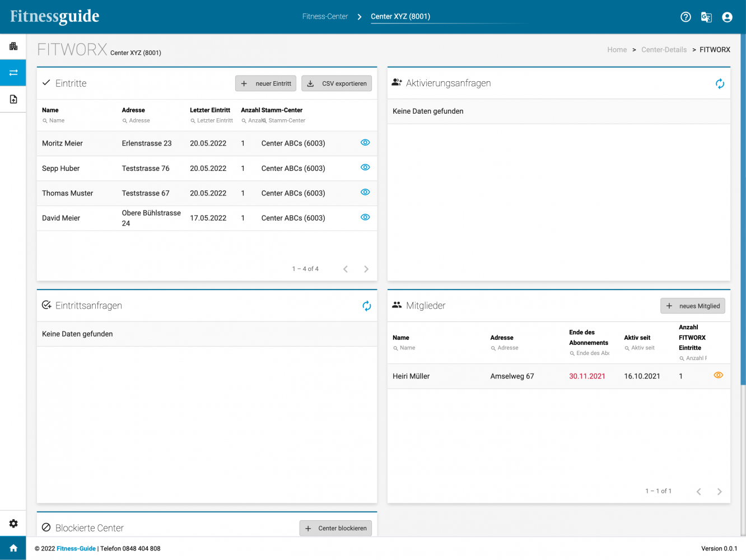The image size is (746, 560).
Task: Open the settings gear in sidebar
Action: click(x=13, y=524)
